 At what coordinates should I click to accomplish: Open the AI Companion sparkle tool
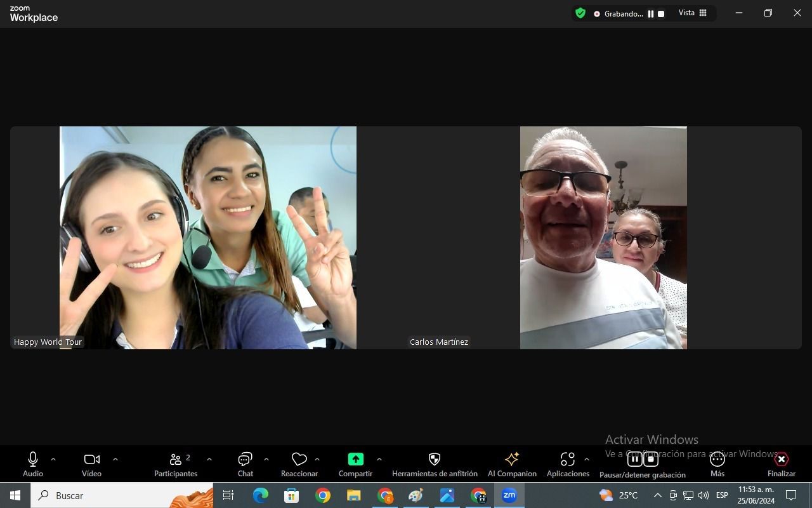pos(512,464)
